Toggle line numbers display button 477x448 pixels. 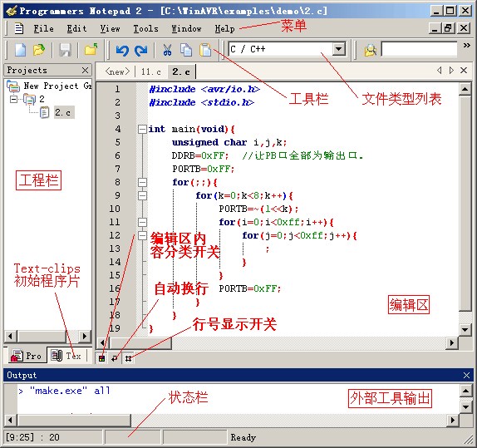pyautogui.click(x=128, y=358)
